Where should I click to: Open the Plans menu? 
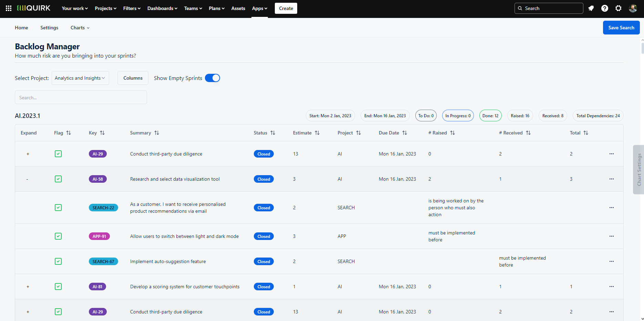tap(217, 8)
